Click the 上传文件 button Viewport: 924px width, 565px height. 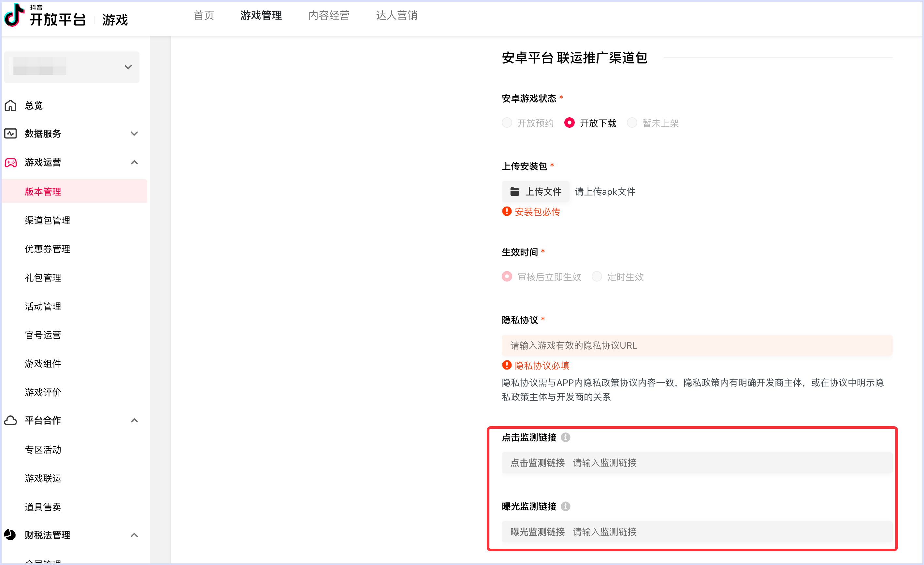[536, 192]
